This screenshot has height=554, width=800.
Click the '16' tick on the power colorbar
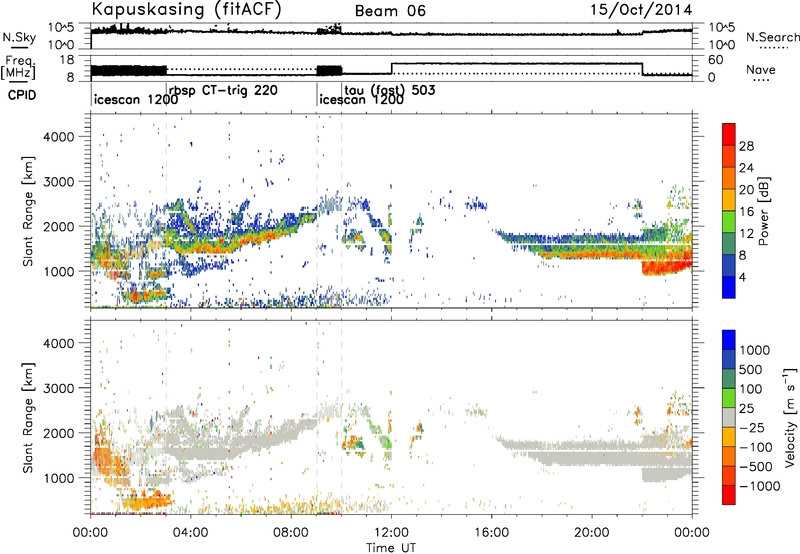pyautogui.click(x=746, y=212)
